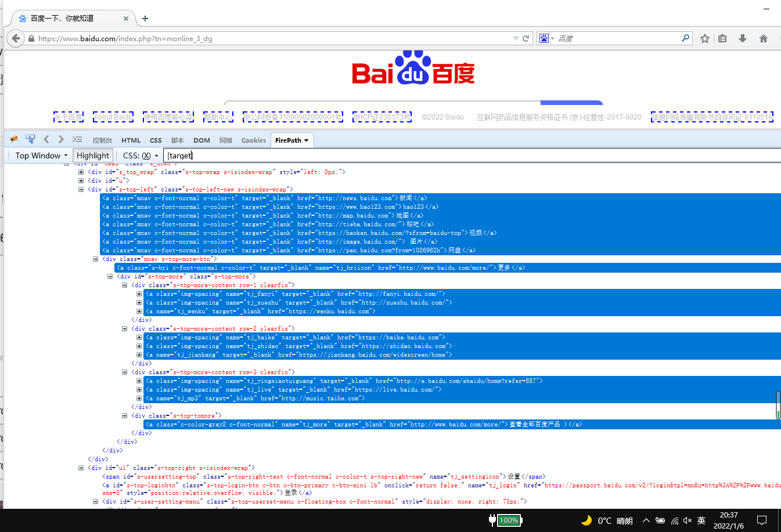
Task: Switch to the Cookies panel
Action: pyautogui.click(x=254, y=140)
